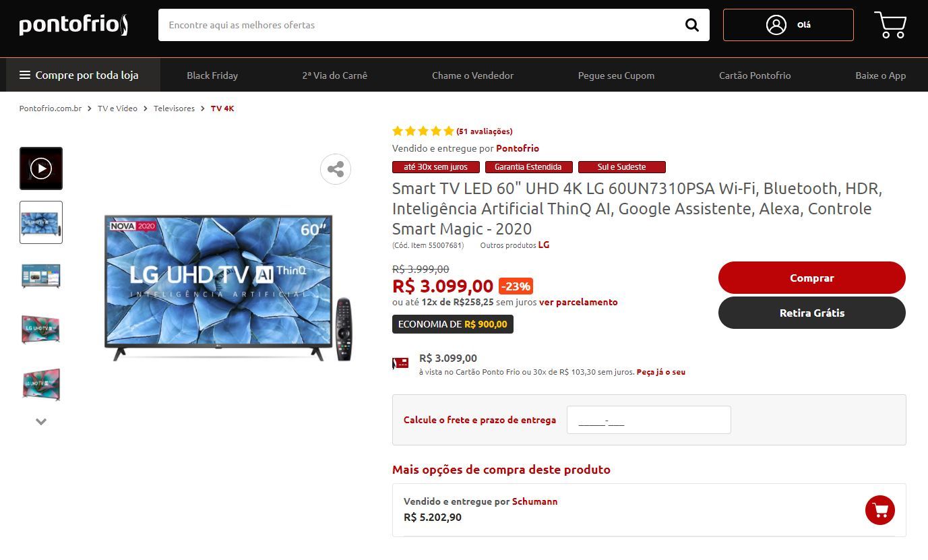Open the Black Friday menu item
This screenshot has height=560, width=928.
click(x=212, y=75)
